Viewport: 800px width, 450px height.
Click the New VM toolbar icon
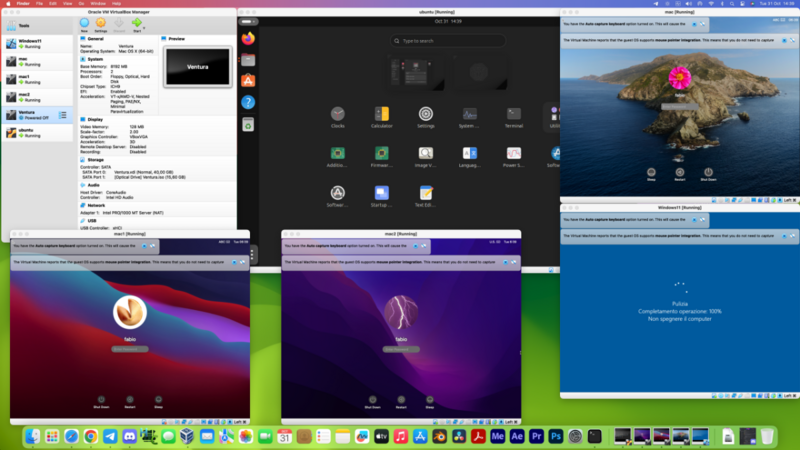(x=84, y=22)
